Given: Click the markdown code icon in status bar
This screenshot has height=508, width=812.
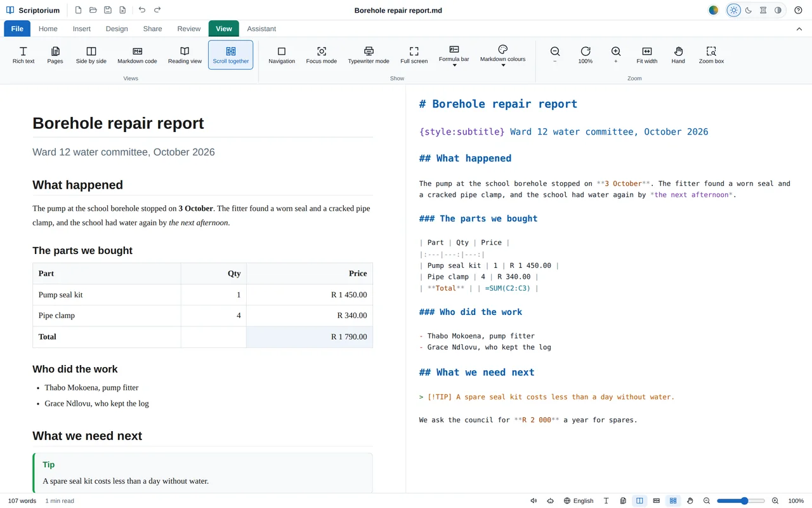Looking at the screenshot, I should click(x=657, y=501).
